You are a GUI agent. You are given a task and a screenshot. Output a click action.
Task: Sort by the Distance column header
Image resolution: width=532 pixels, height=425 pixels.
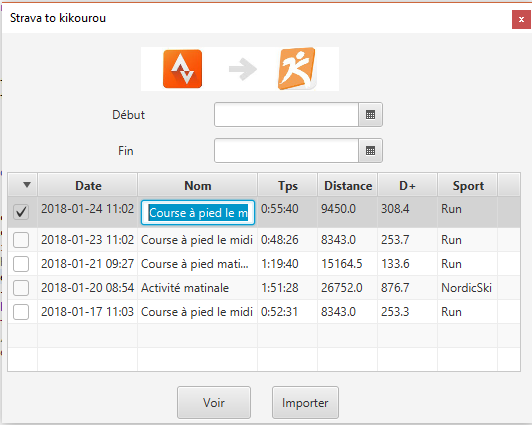(x=348, y=185)
